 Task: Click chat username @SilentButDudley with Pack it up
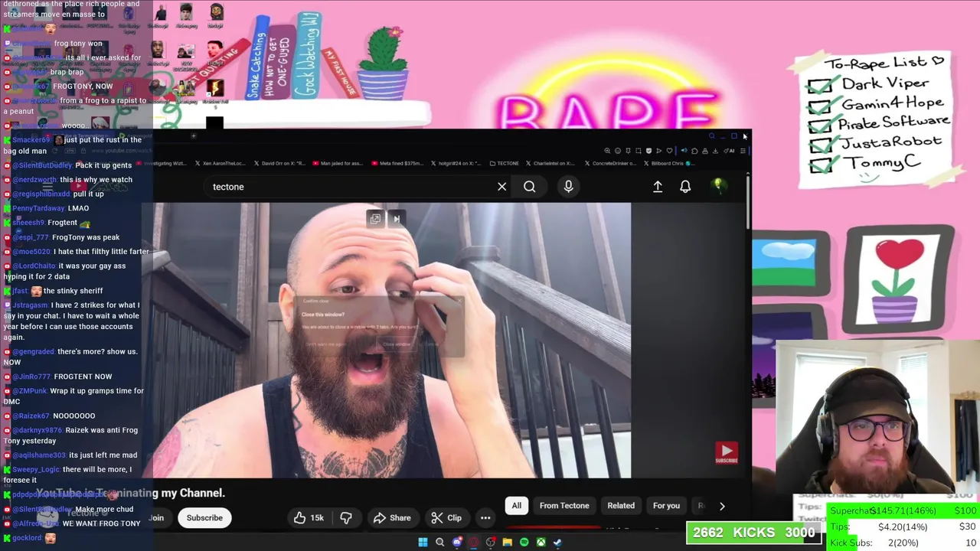[x=42, y=165]
